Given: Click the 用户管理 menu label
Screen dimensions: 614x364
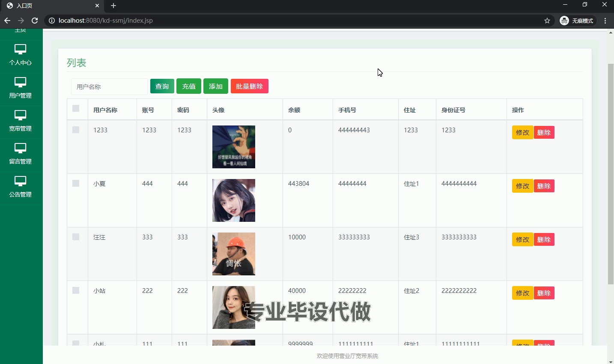Looking at the screenshot, I should 20,95.
